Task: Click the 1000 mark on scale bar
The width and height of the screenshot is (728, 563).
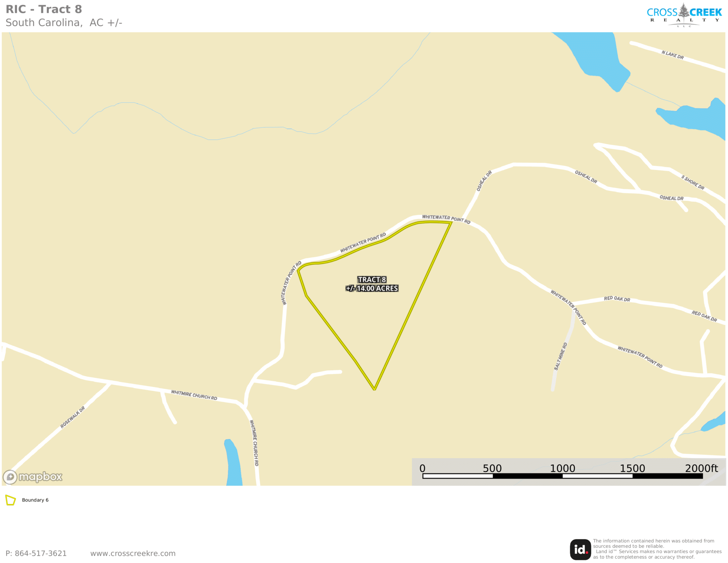Action: point(562,468)
